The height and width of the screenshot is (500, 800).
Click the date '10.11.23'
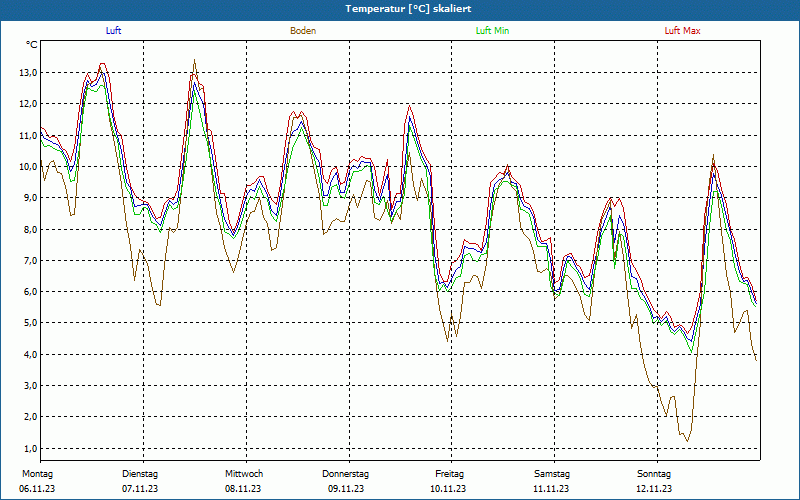tap(448, 489)
